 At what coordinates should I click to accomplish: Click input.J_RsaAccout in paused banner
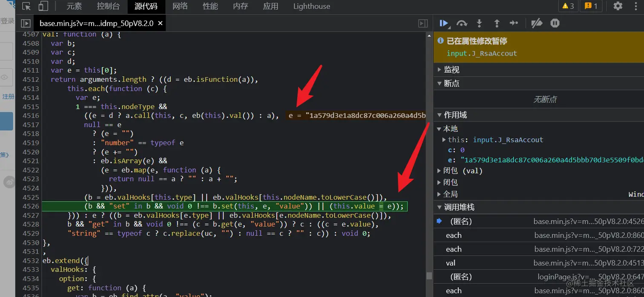click(482, 53)
